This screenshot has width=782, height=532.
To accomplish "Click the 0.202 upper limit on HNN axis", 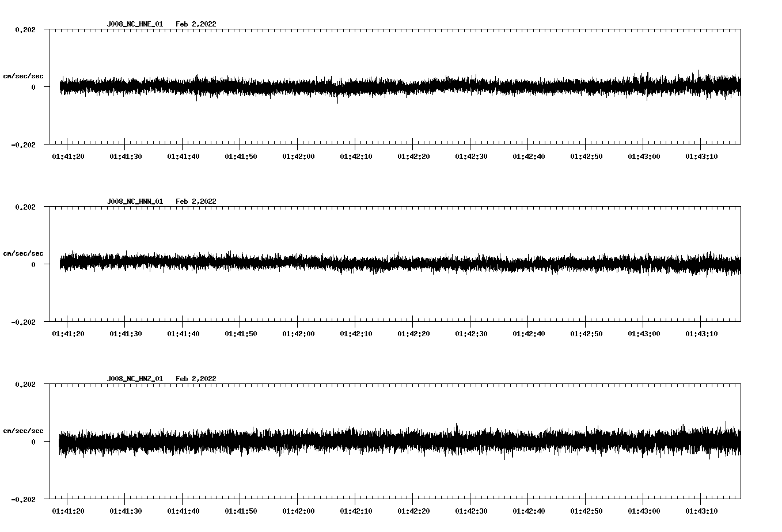I will [x=25, y=207].
